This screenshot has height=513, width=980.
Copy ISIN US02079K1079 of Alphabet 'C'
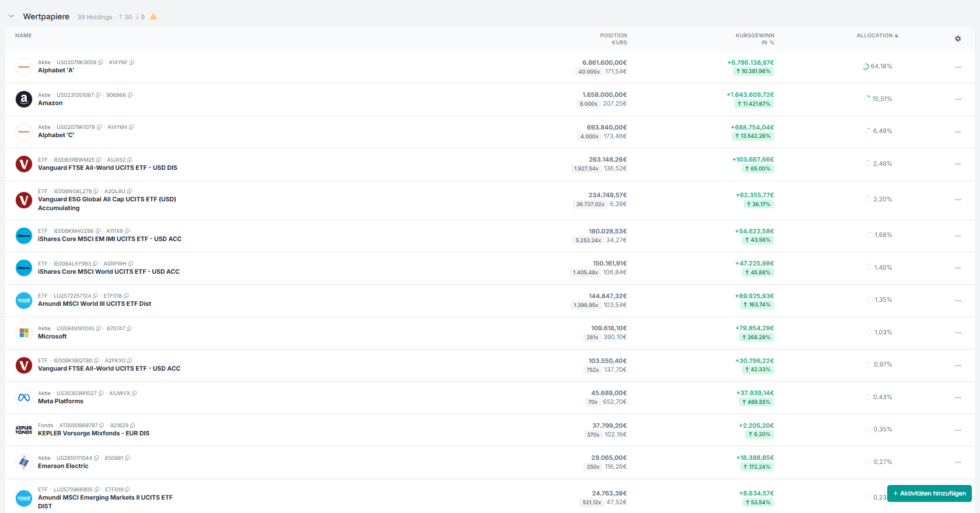[99, 127]
